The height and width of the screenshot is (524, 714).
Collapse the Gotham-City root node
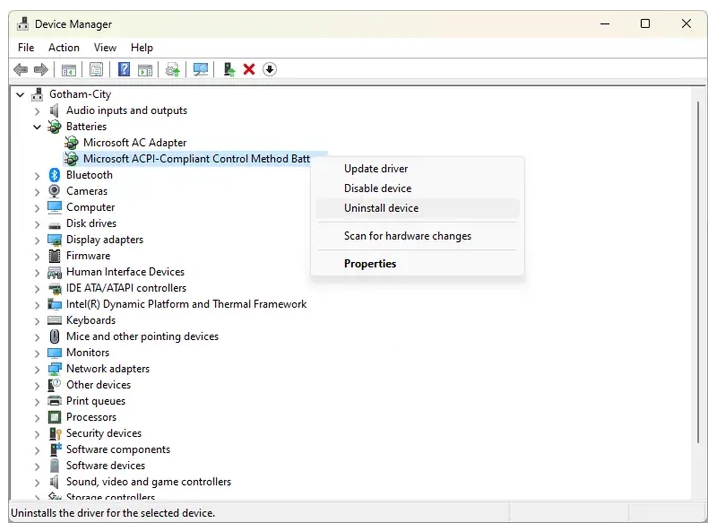(x=20, y=95)
